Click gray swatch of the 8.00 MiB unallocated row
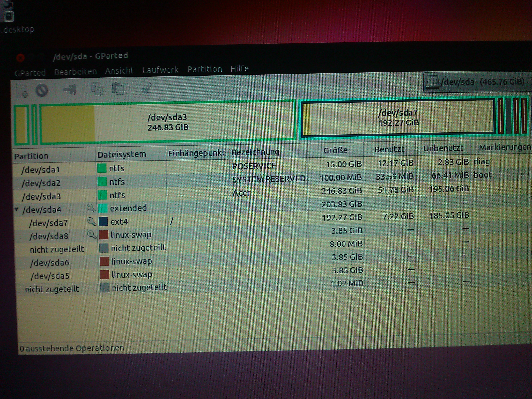532x399 pixels. 104,248
